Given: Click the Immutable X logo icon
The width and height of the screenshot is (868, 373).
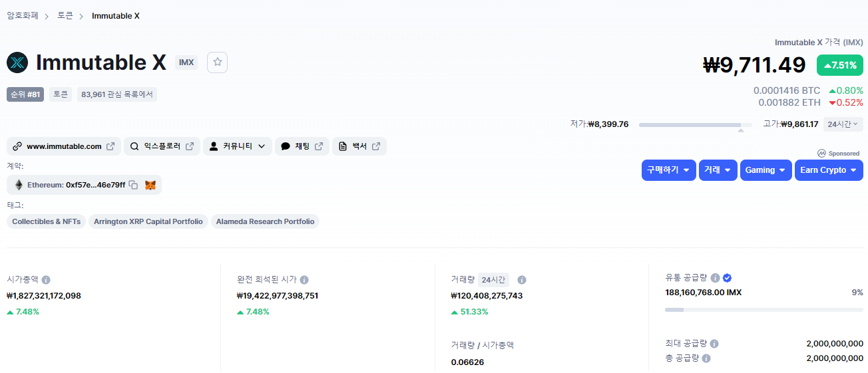Looking at the screenshot, I should 17,62.
